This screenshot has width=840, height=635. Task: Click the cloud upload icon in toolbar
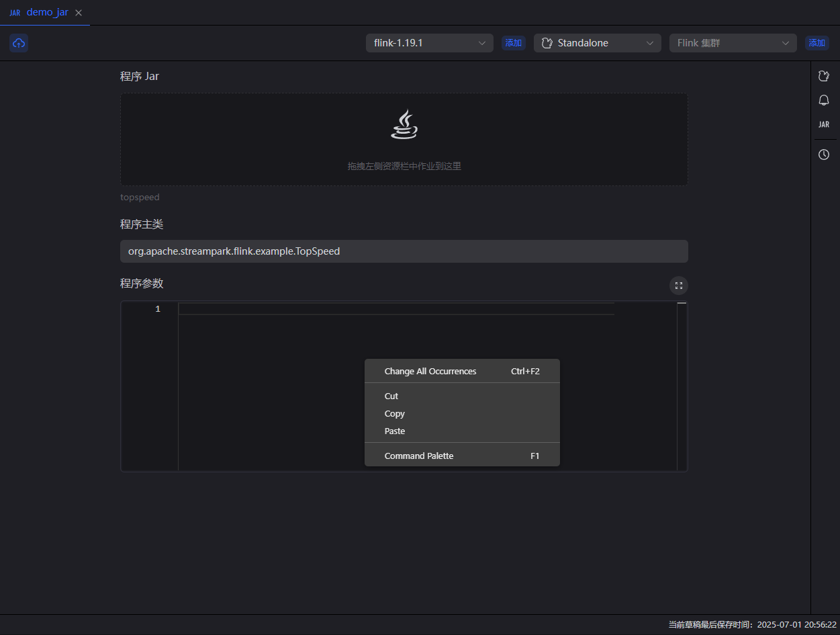point(19,43)
